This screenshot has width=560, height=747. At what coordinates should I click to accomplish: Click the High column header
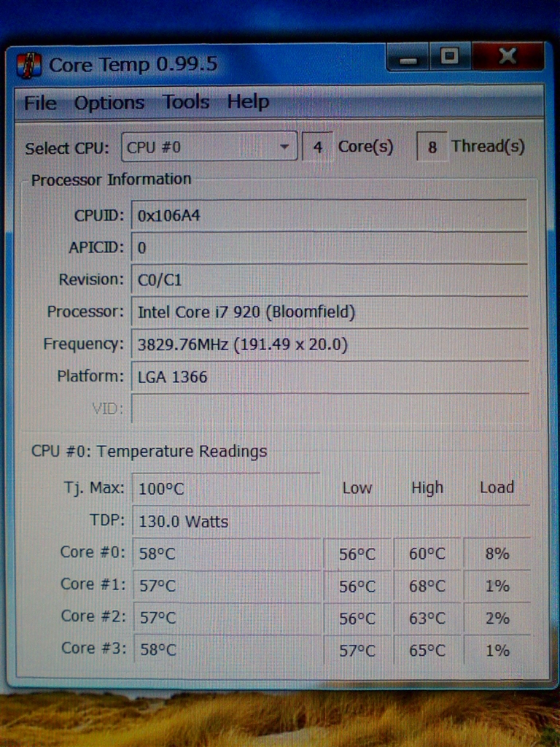point(427,488)
